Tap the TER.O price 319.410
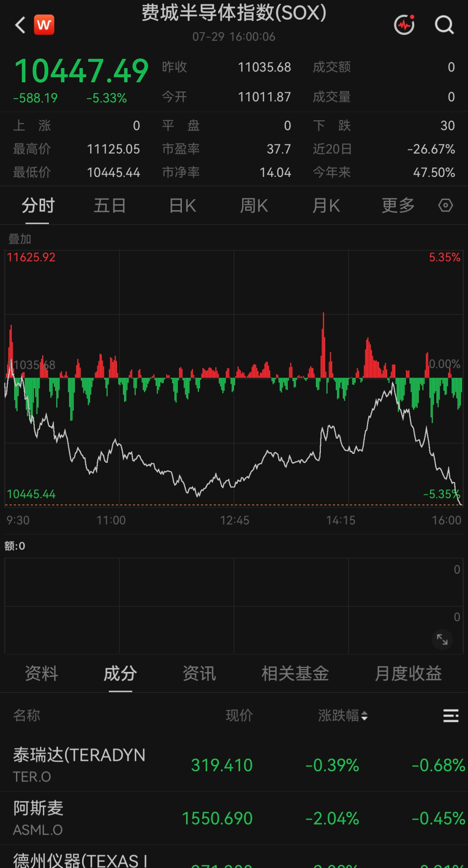 (x=222, y=765)
